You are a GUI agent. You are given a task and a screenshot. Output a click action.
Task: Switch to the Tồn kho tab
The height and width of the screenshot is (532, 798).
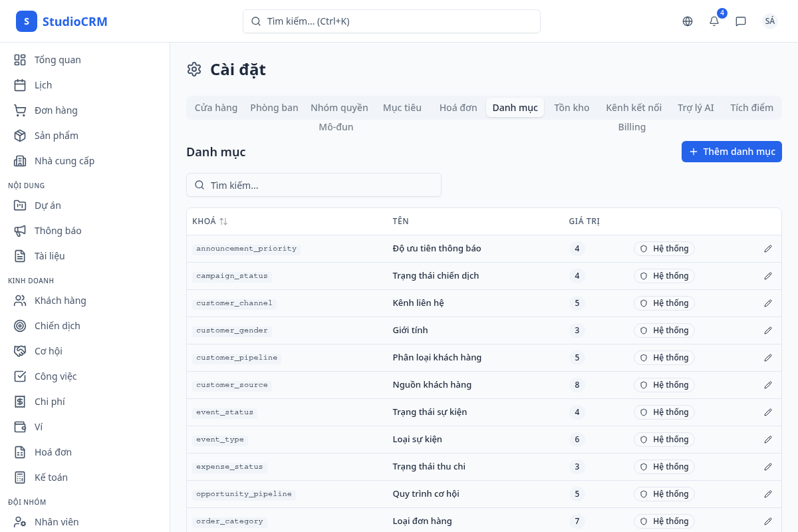tap(571, 108)
